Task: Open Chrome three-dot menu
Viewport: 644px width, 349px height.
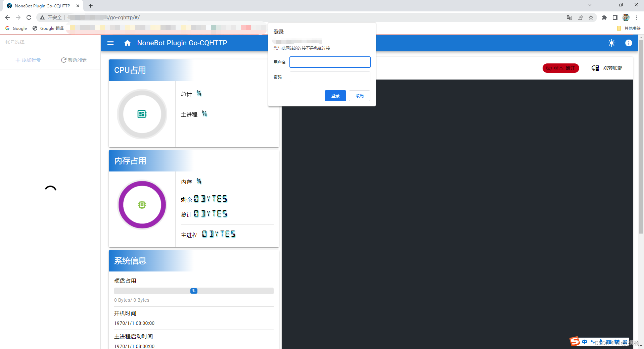Action: coord(637,17)
